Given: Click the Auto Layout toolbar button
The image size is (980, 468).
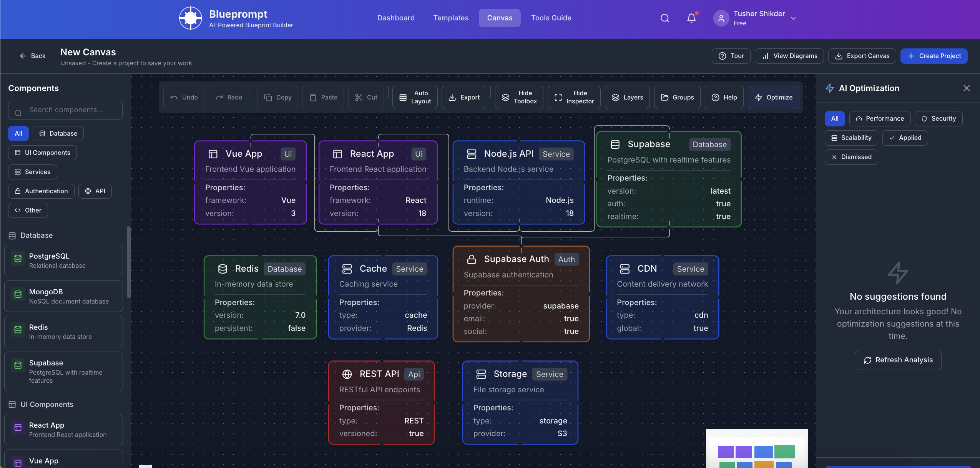Looking at the screenshot, I should [415, 97].
